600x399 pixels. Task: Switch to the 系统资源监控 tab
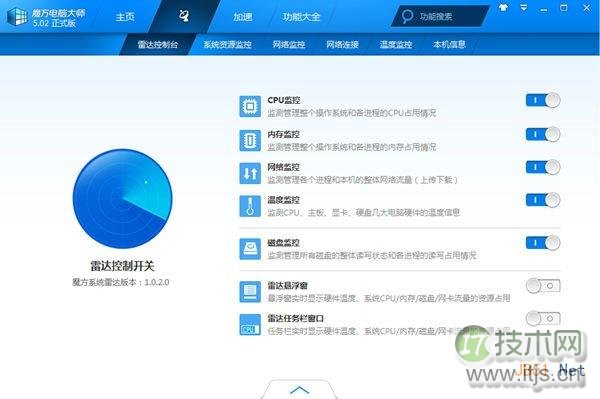tap(227, 45)
